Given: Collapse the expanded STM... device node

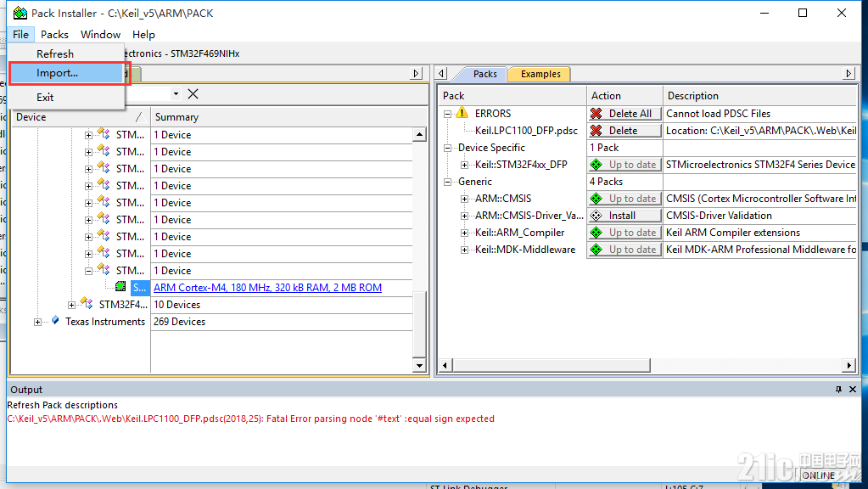Looking at the screenshot, I should [x=88, y=271].
